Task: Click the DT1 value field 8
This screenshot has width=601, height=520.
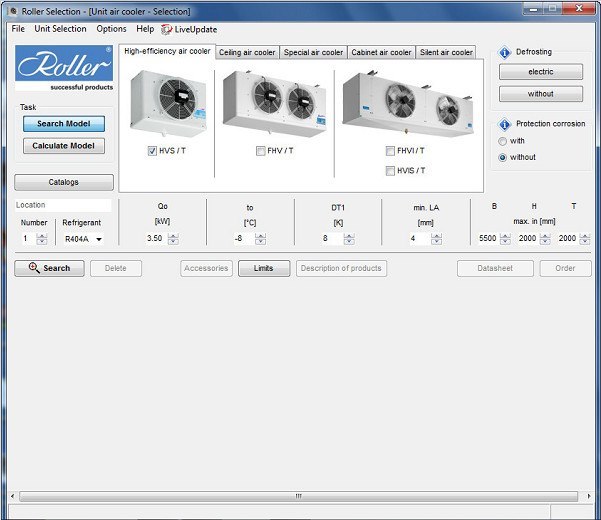Action: point(332,238)
